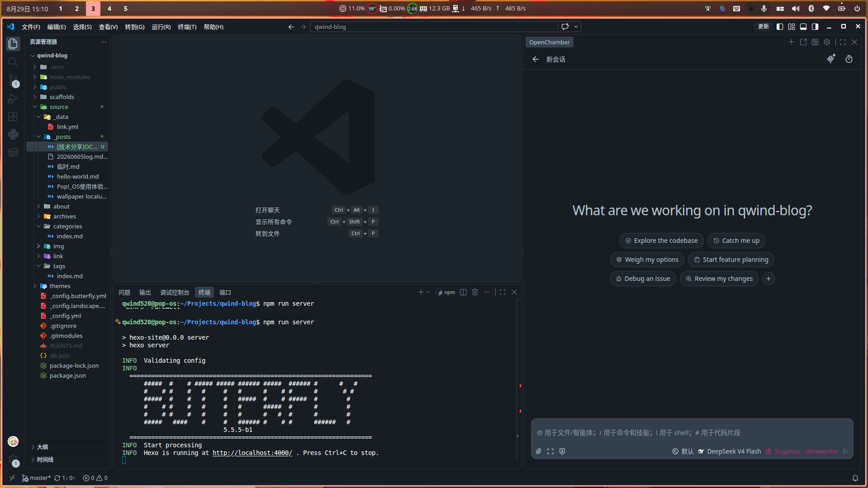
Task: Navigate back with the title bar arrow
Action: (x=291, y=27)
